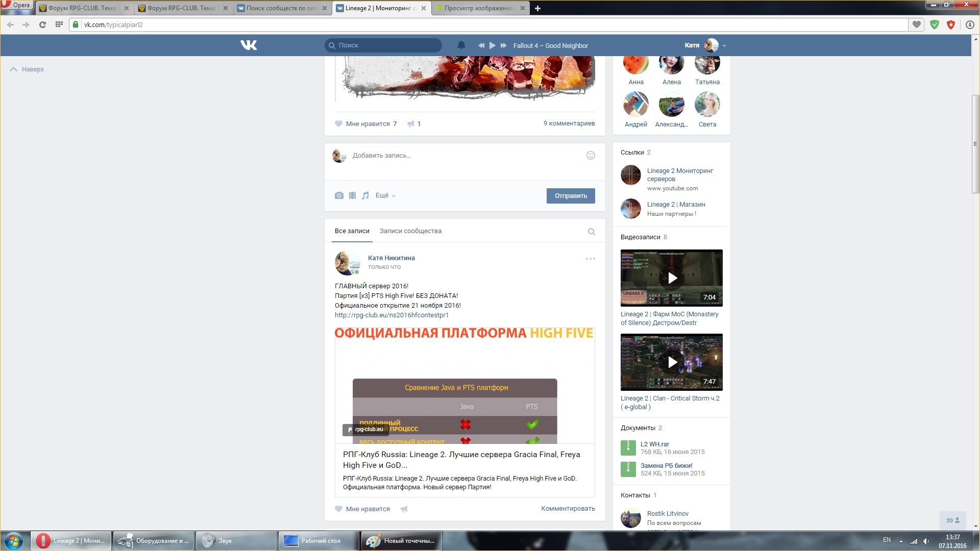This screenshot has width=980, height=551.
Task: Go back in Opera browser
Action: 10,24
